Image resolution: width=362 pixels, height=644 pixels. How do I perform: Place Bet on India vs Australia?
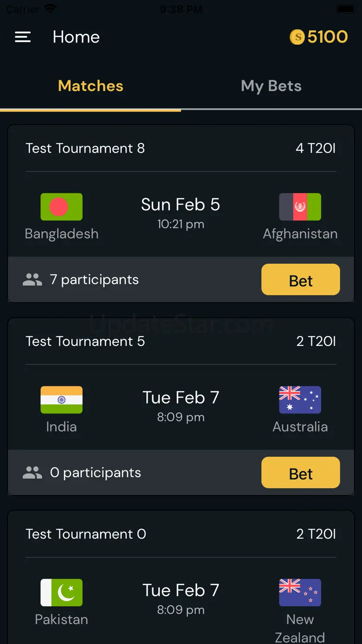tap(301, 473)
